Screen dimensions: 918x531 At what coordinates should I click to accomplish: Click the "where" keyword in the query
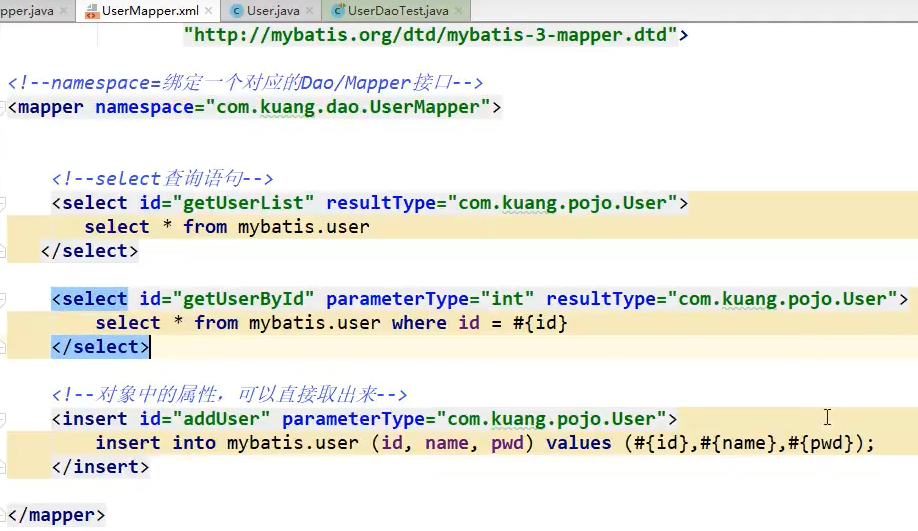tap(419, 323)
